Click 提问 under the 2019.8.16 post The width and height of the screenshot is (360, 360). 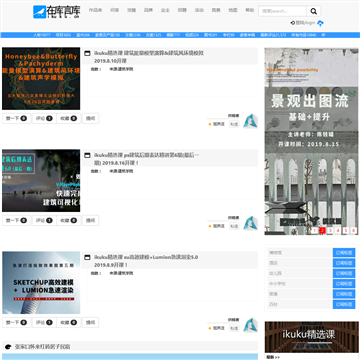(x=91, y=220)
